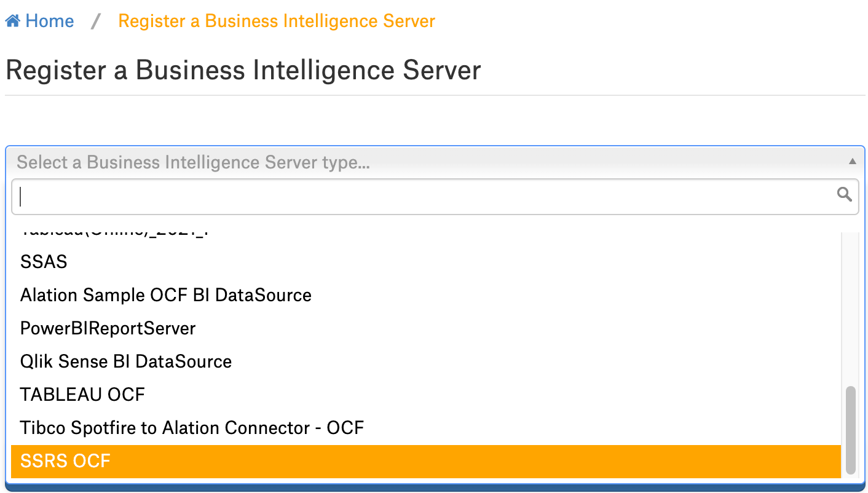868x493 pixels.
Task: Collapse the server type dropdown arrow
Action: (x=852, y=162)
